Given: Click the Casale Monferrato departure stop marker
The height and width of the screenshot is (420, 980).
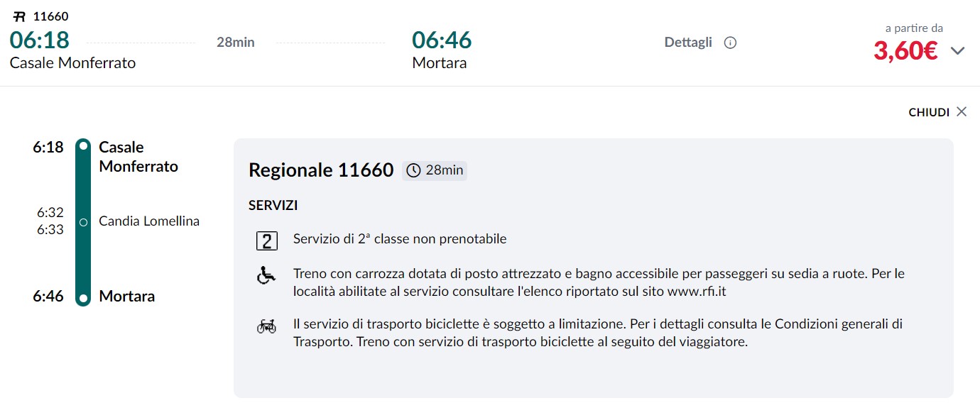Looking at the screenshot, I should point(83,147).
